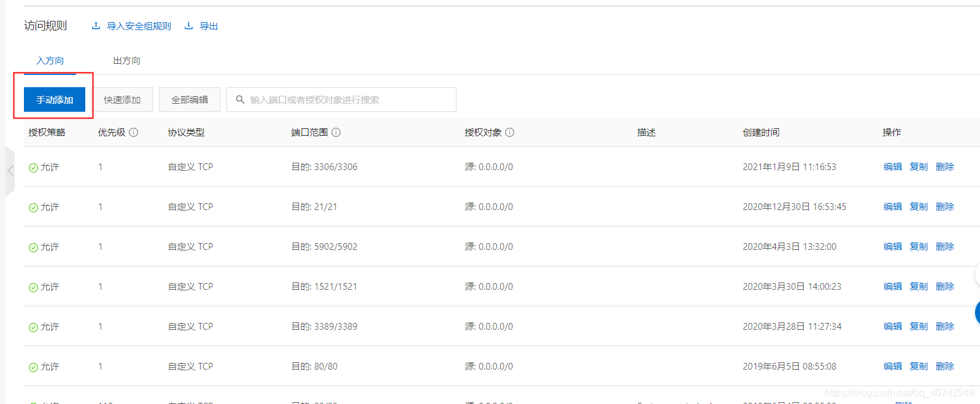Click port text 目的: 1521/1521
This screenshot has height=404, width=980.
coord(324,286)
